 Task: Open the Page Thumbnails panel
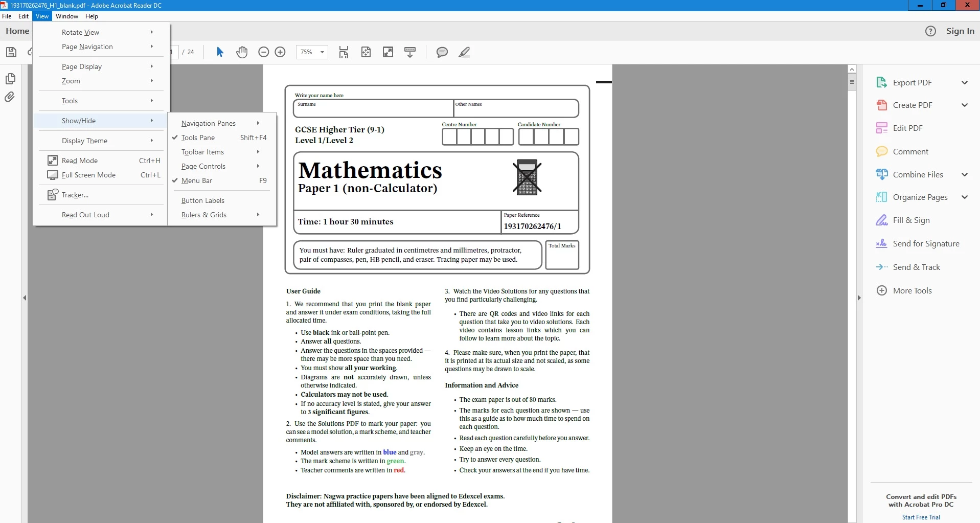(10, 79)
